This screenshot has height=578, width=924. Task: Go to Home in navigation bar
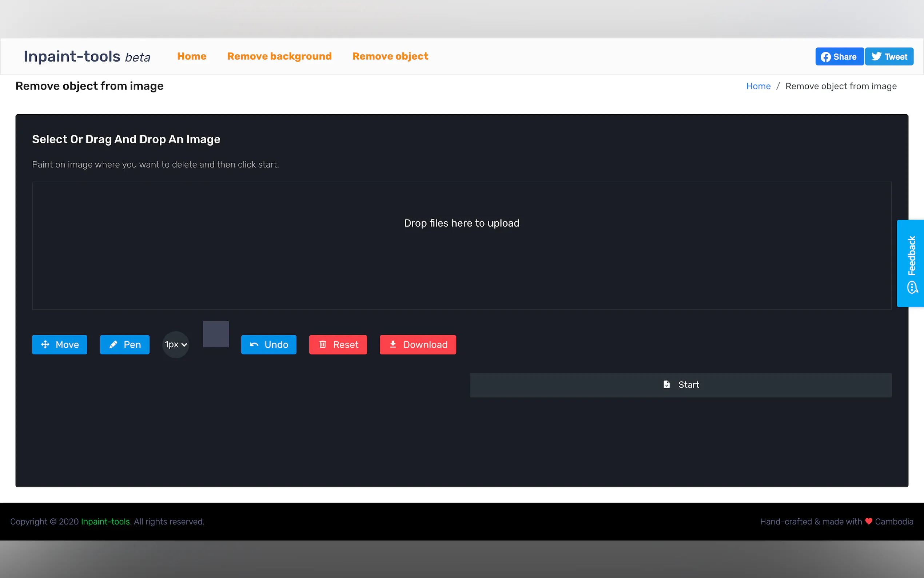point(192,56)
